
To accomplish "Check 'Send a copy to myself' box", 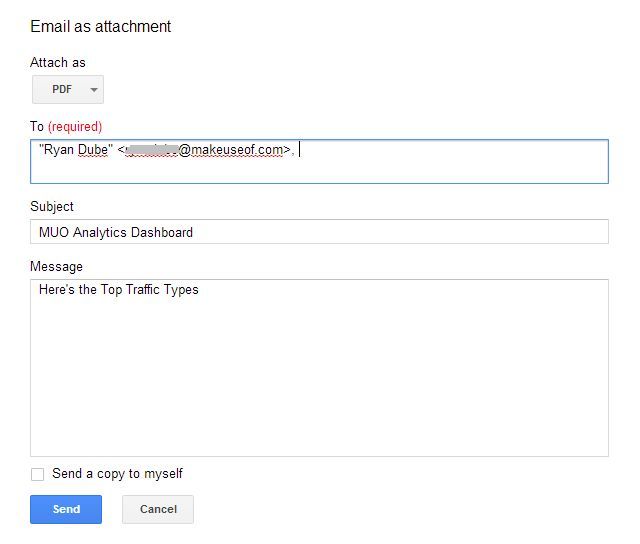I will pyautogui.click(x=38, y=475).
